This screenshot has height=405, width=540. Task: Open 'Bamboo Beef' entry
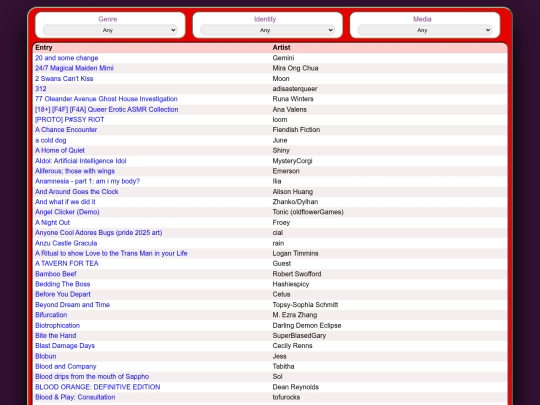56,274
